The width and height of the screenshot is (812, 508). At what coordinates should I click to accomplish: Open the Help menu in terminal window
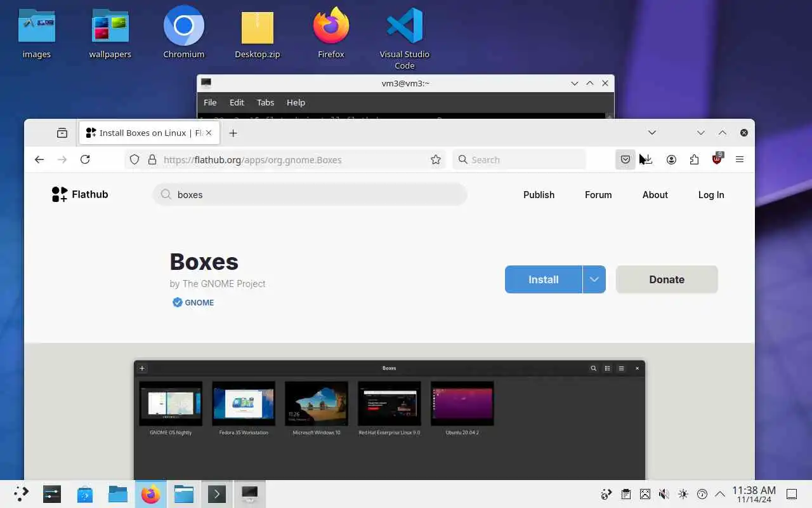[x=296, y=102]
